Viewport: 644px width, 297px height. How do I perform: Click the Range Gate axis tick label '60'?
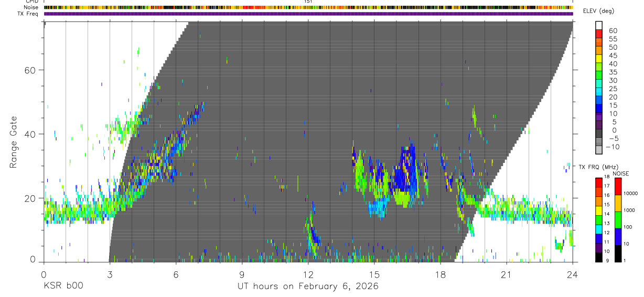coord(29,70)
